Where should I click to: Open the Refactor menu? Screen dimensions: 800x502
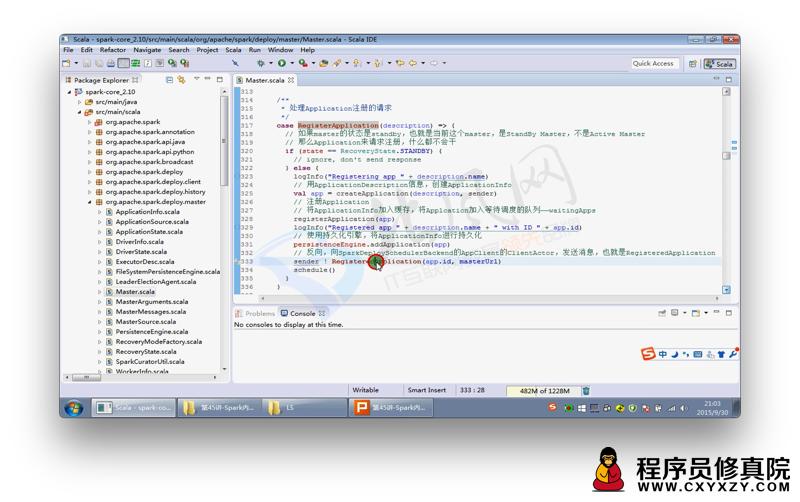pos(113,50)
